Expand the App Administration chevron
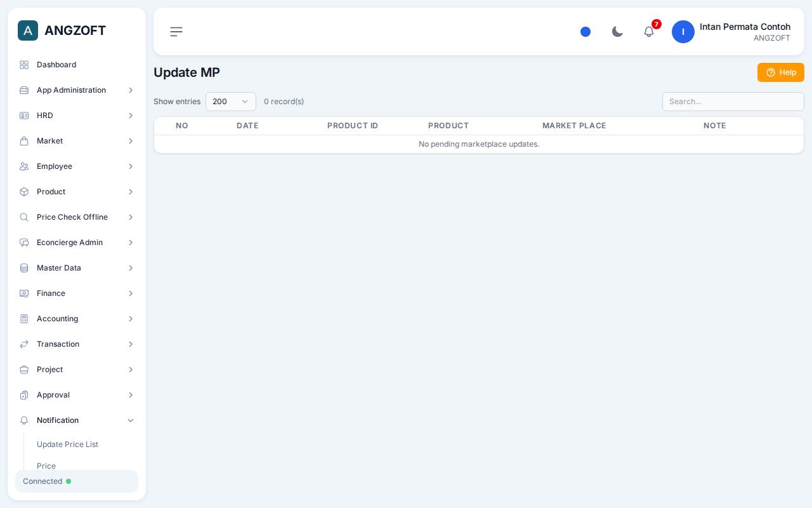Screen dimensions: 812x508 131,90
